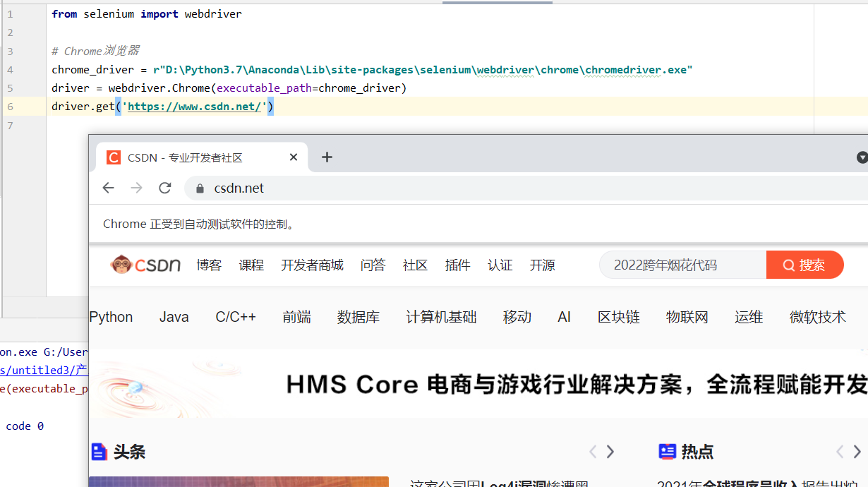
Task: Click the 热点 hotspot icon
Action: 668,452
